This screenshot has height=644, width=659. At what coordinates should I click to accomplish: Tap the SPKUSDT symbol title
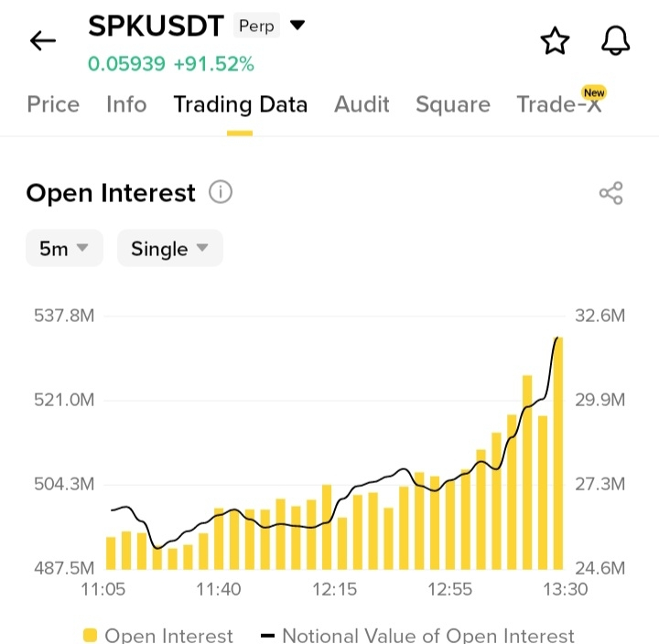[156, 26]
